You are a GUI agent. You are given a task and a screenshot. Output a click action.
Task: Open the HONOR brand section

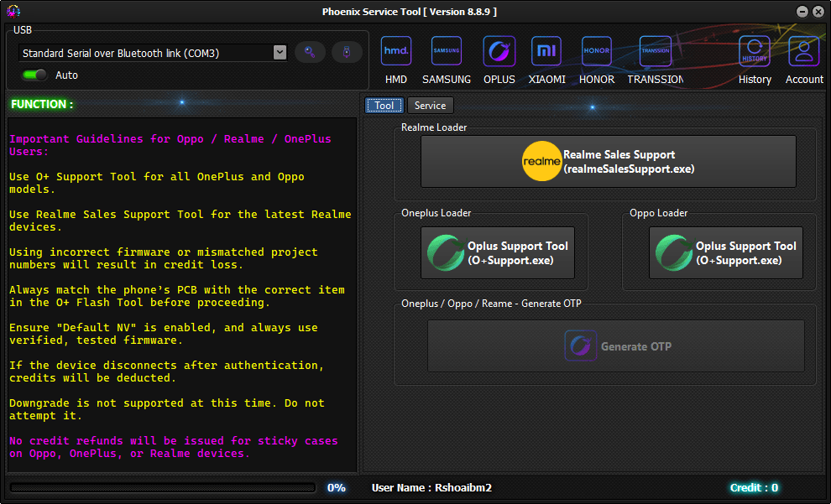pos(597,60)
